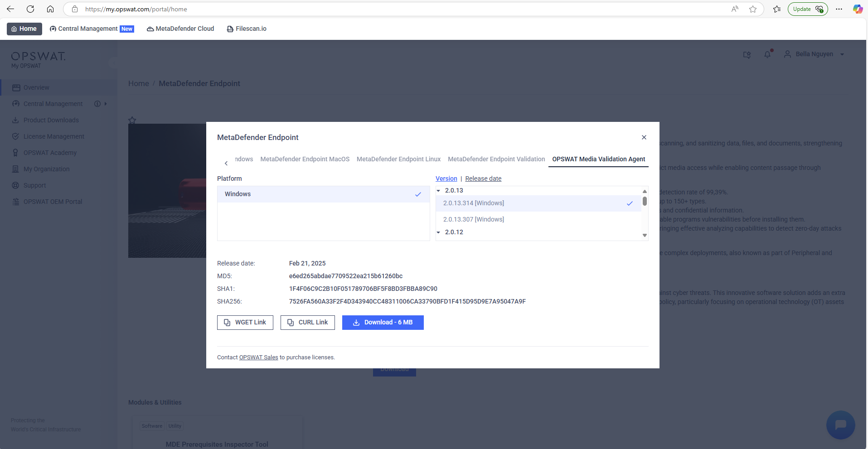Sort by Version link
The height and width of the screenshot is (449, 868).
pyautogui.click(x=446, y=179)
